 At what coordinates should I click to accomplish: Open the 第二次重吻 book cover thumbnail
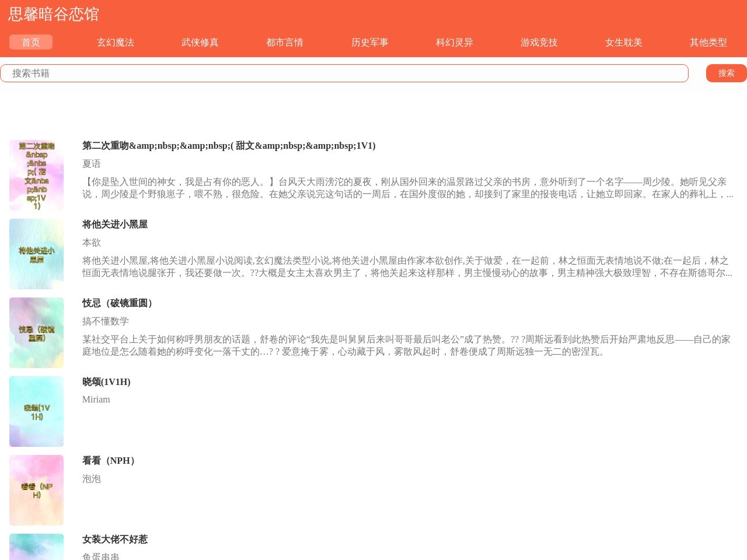click(36, 175)
